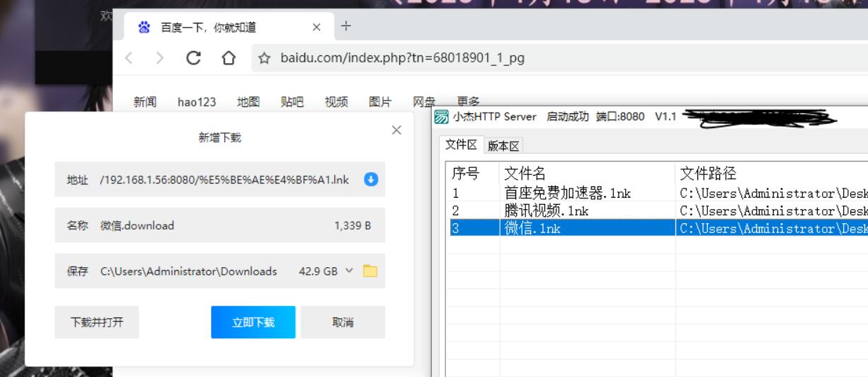Close the 百度一下 browser tab
The height and width of the screenshot is (377, 868).
(x=316, y=28)
